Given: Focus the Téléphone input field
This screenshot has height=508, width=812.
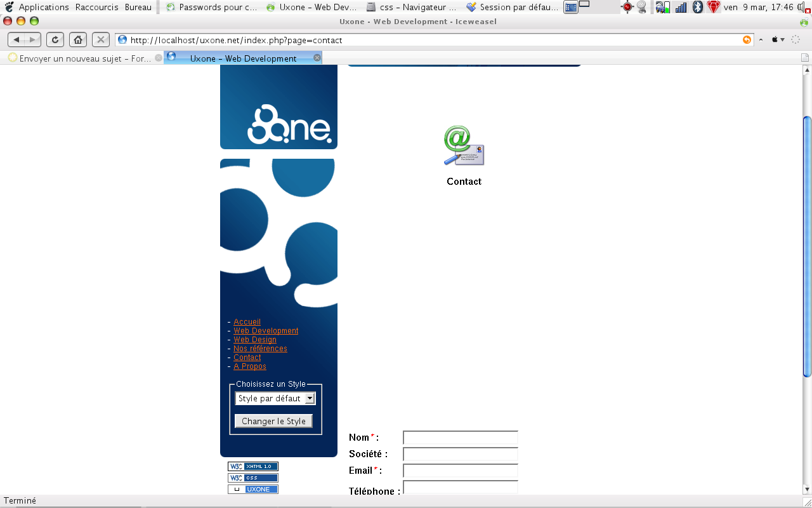Looking at the screenshot, I should (x=461, y=488).
